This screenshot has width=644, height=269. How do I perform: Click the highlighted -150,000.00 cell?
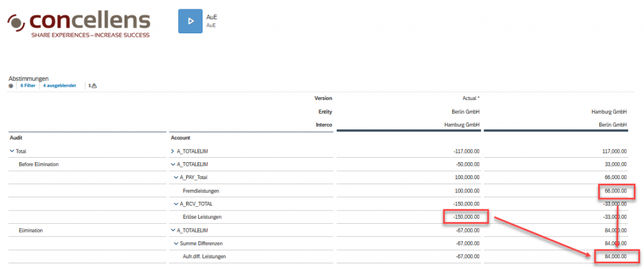click(x=465, y=217)
